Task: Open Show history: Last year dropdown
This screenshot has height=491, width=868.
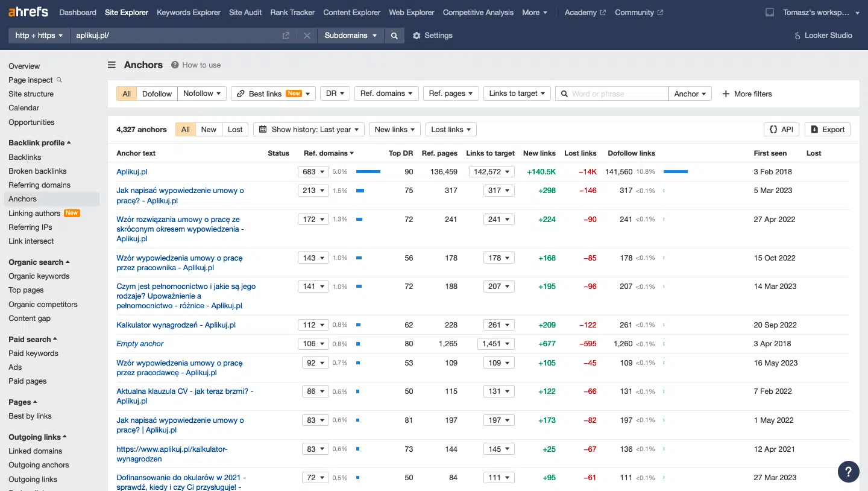Action: tap(309, 129)
